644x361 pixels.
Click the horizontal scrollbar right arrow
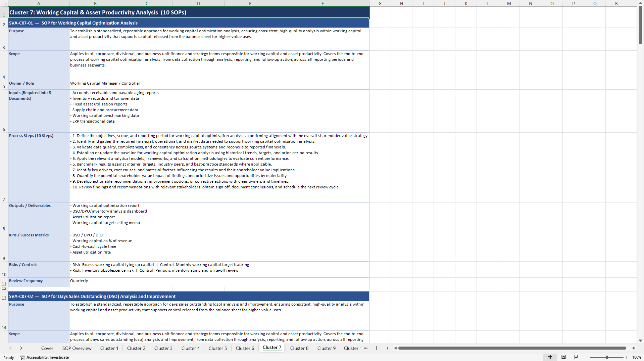[x=634, y=348]
